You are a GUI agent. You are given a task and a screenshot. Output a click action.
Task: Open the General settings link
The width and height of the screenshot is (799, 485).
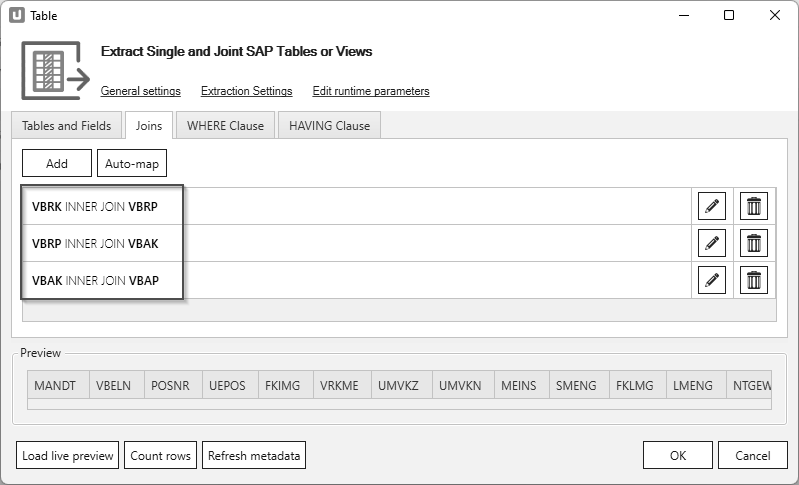141,91
